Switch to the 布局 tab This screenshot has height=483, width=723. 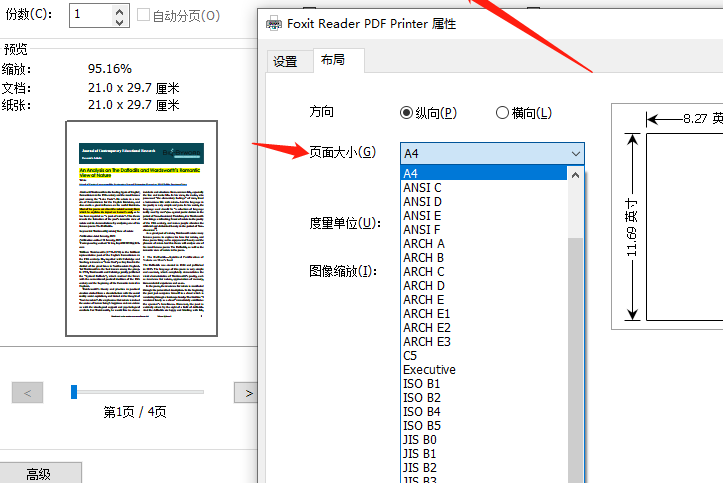point(338,60)
